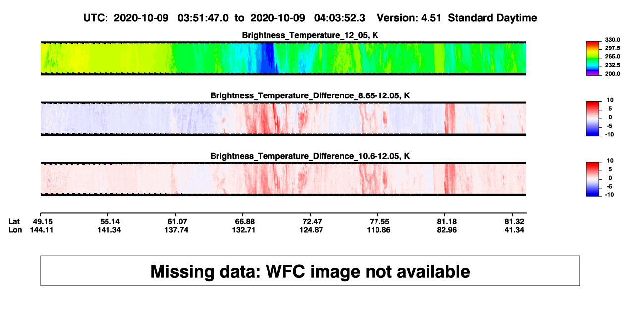The image size is (644, 330).
Task: Click the 'Brightness_Temperature_Difference_10.6-12.05, K' title
Action: [310, 156]
